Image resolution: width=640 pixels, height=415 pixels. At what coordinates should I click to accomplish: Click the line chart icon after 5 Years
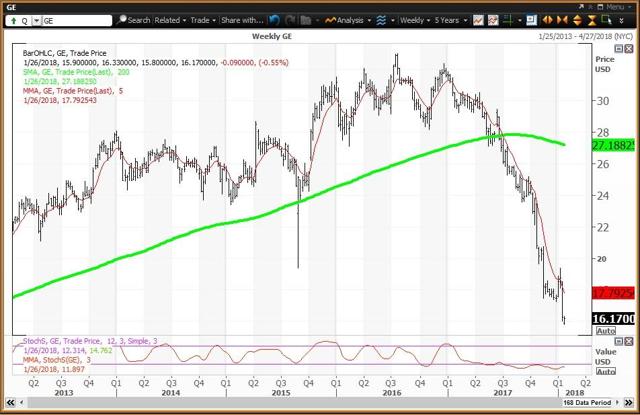[x=478, y=20]
